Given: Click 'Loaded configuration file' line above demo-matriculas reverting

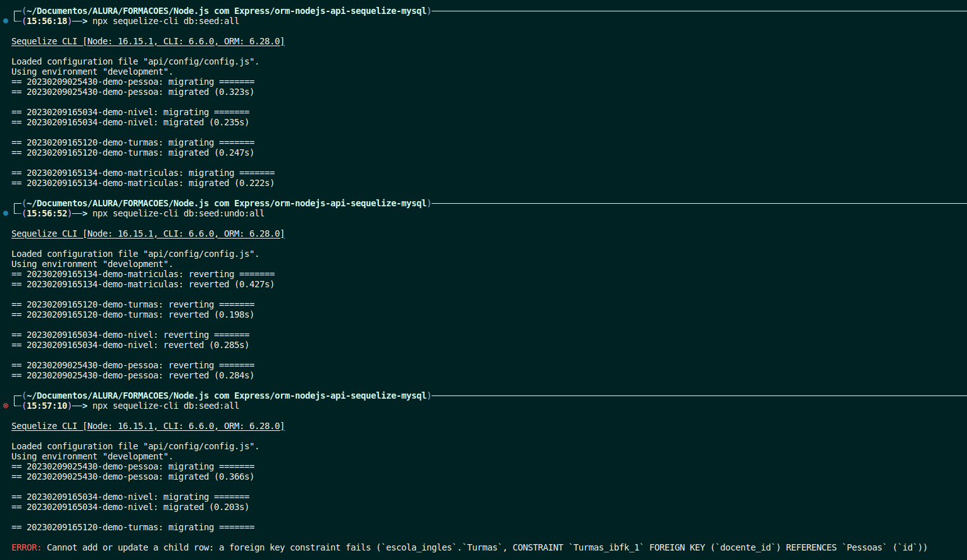Looking at the screenshot, I should click(135, 254).
